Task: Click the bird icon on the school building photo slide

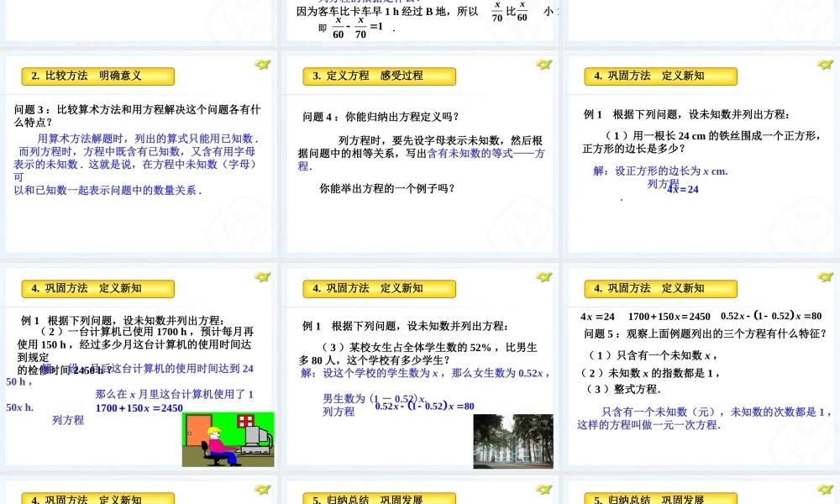Action: [x=543, y=277]
